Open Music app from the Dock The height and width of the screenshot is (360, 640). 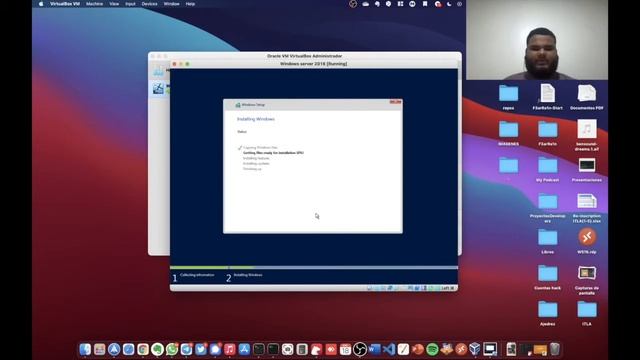pyautogui.click(x=230, y=349)
